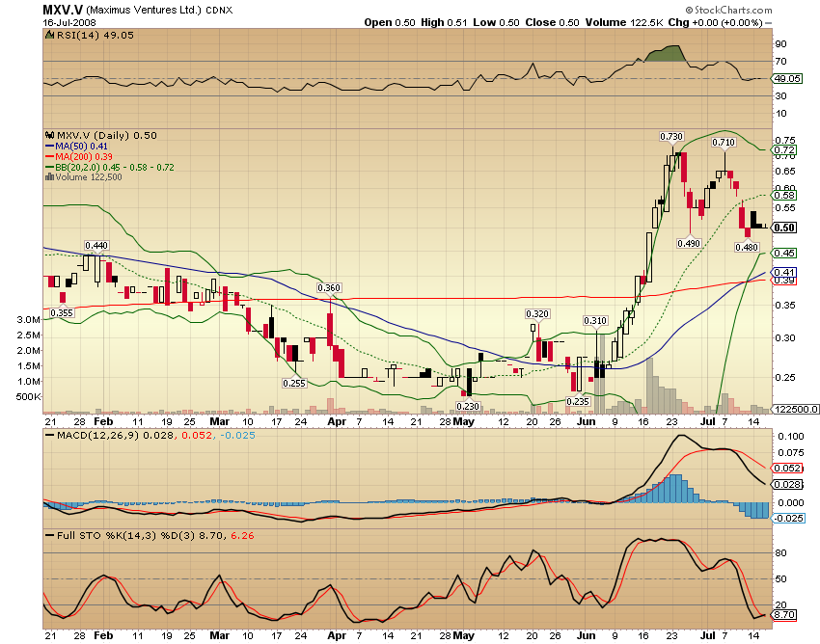Click the date 16-Jul-2008

tap(69, 22)
